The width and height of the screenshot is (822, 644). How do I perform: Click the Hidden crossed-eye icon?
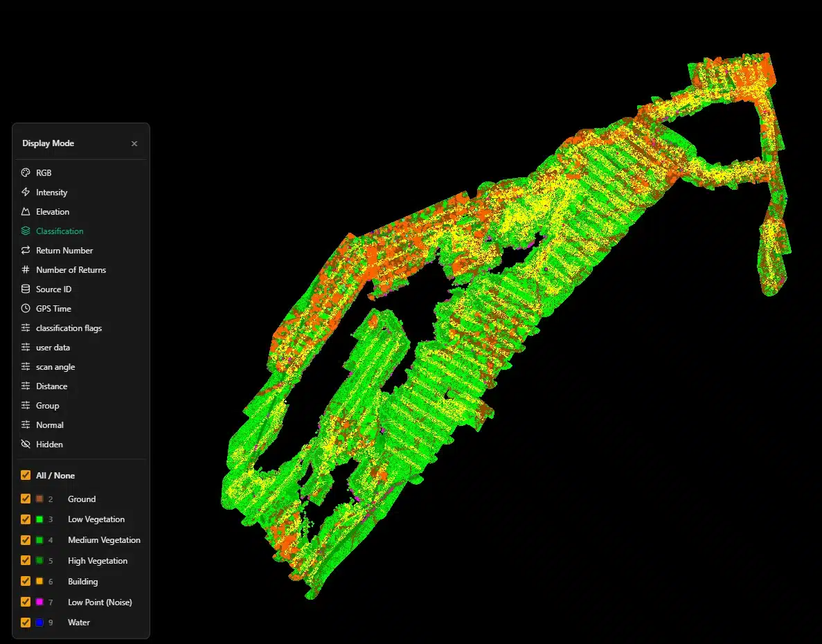click(x=25, y=444)
